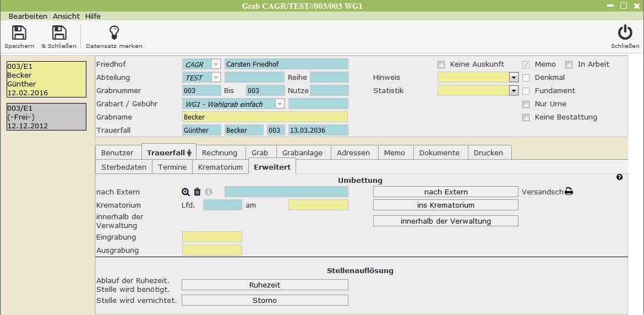Viewport: 644px width, 315px height.
Task: Click the Speichern floppy disk icon
Action: (19, 33)
